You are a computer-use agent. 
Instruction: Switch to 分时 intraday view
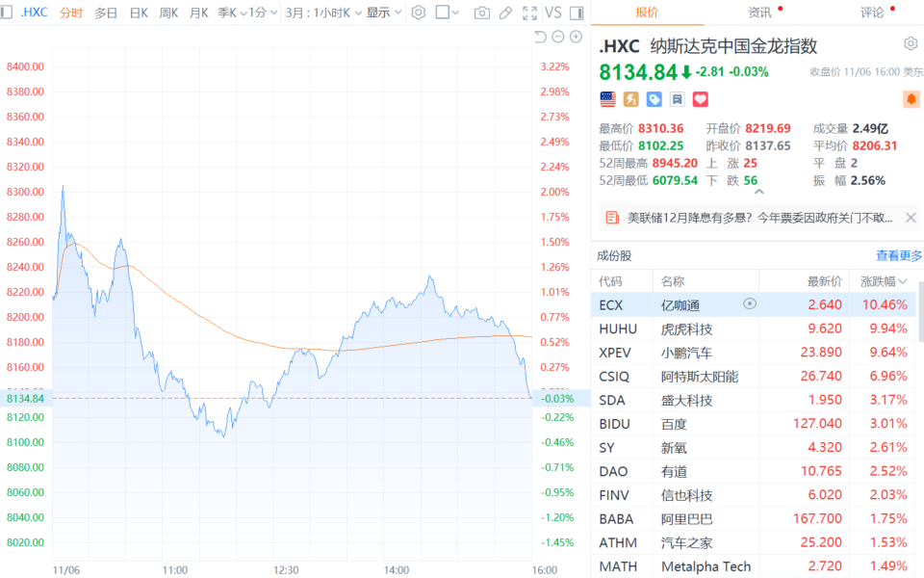click(x=70, y=13)
